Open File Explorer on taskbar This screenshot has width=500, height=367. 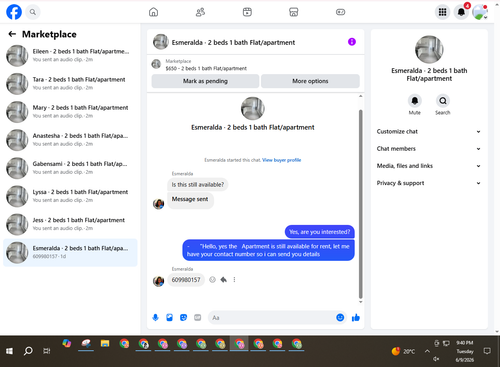point(105,343)
